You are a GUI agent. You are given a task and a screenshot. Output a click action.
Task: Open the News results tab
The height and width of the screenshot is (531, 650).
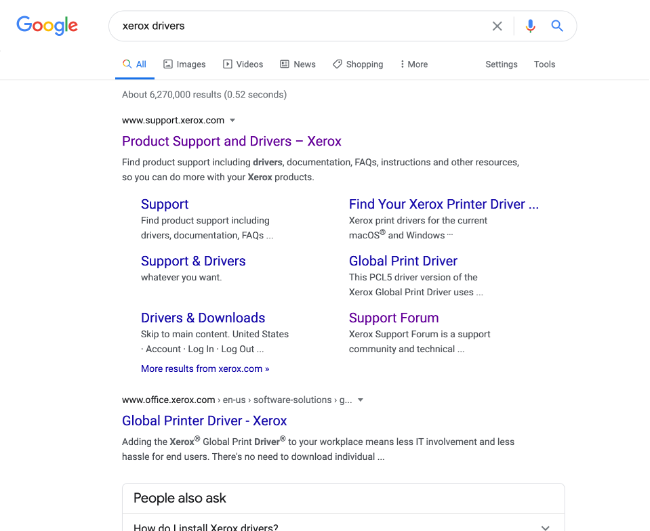[298, 64]
